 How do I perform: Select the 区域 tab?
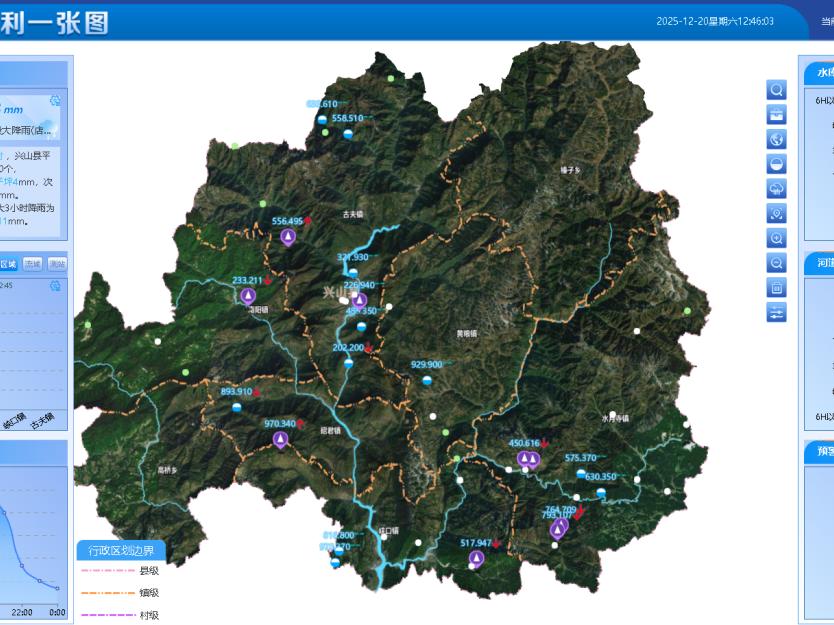pyautogui.click(x=8, y=264)
